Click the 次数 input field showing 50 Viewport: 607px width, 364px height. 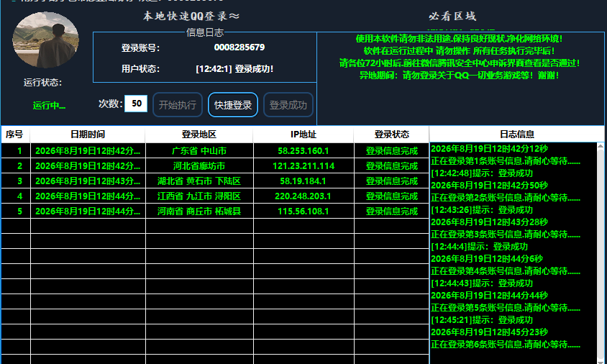pyautogui.click(x=136, y=104)
